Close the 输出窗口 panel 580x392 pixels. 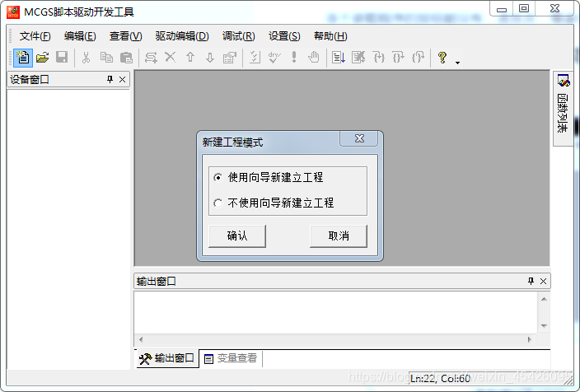coord(544,281)
